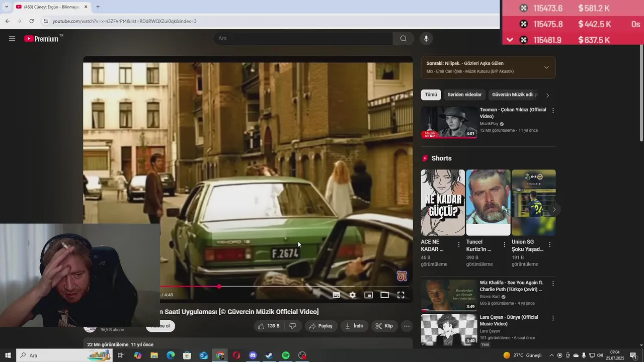Open the MuzikPlay channel link
The height and width of the screenshot is (362, 644).
pyautogui.click(x=489, y=124)
